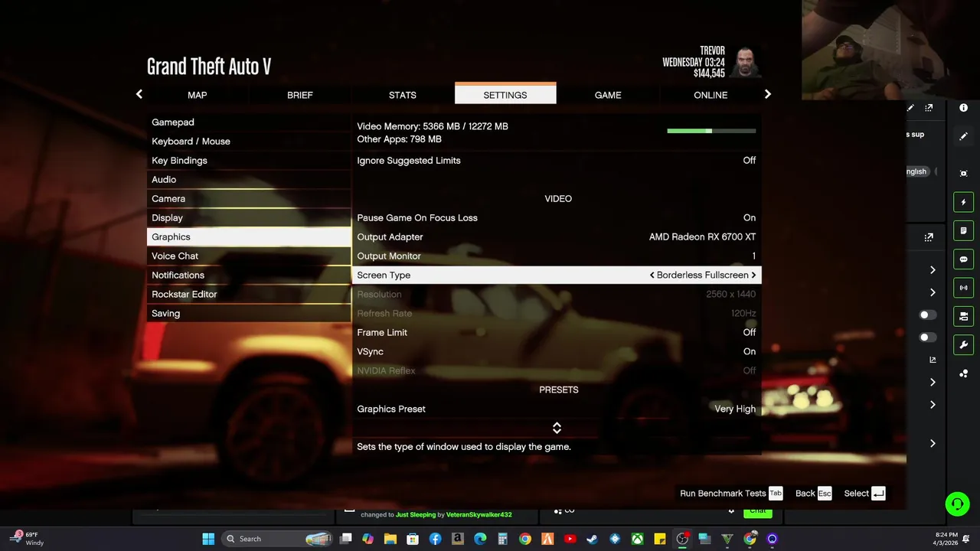The height and width of the screenshot is (551, 980).
Task: Click the English language tag
Action: click(916, 171)
